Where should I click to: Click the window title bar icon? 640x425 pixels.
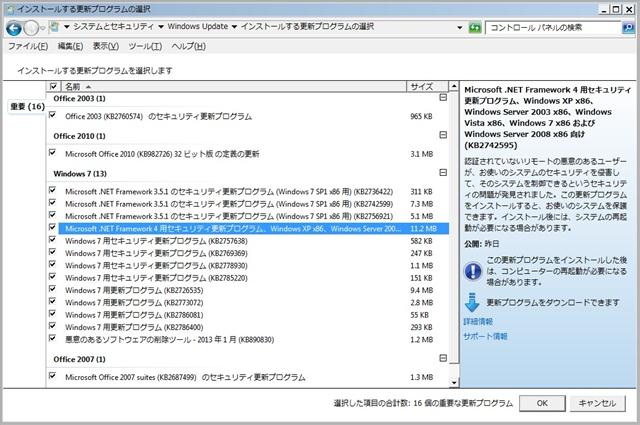(x=9, y=9)
